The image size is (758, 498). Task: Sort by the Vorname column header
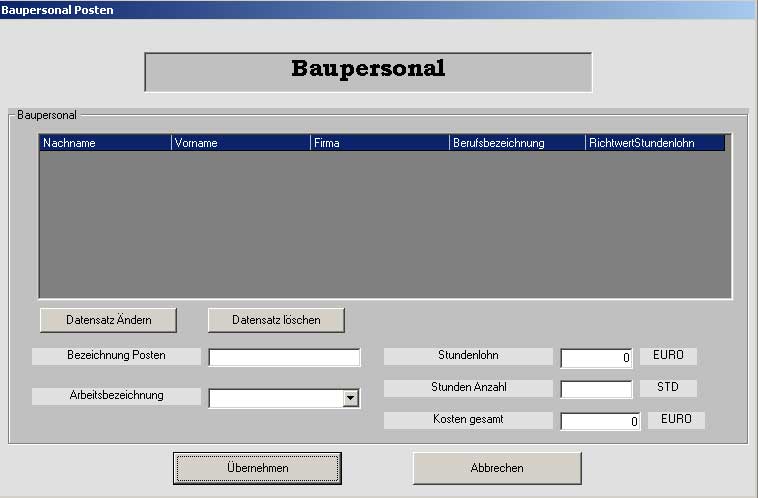coord(241,143)
